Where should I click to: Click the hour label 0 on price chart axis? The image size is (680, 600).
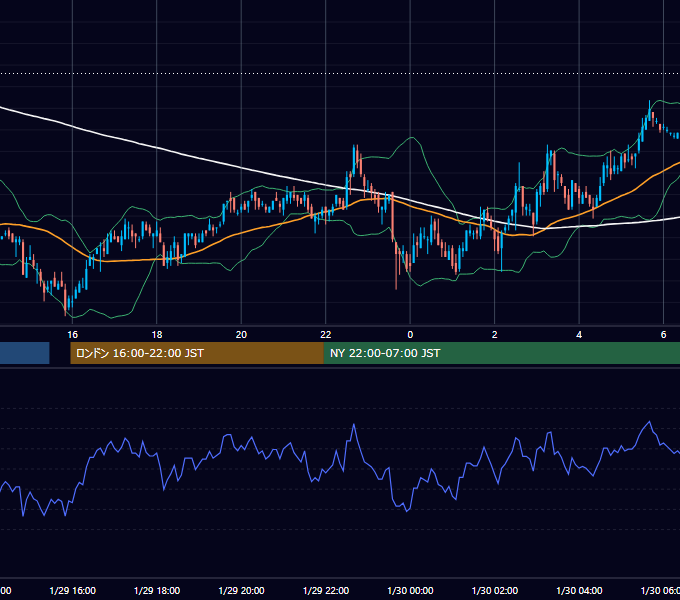pos(410,335)
